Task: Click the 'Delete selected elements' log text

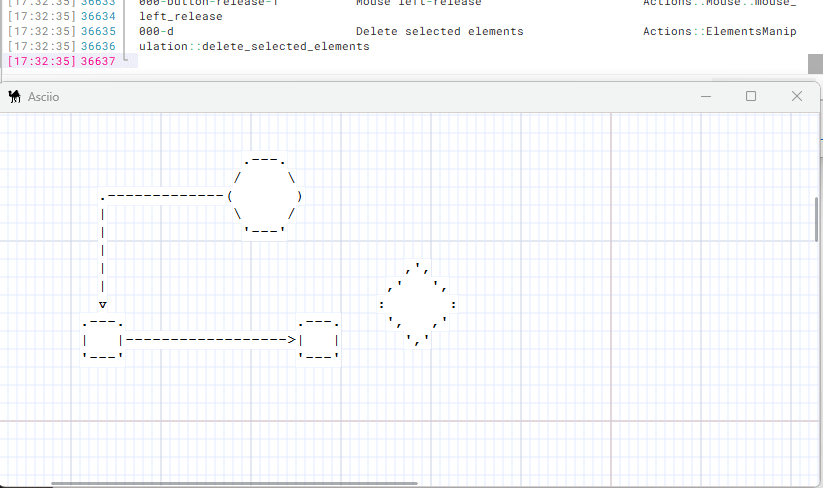Action: point(439,31)
